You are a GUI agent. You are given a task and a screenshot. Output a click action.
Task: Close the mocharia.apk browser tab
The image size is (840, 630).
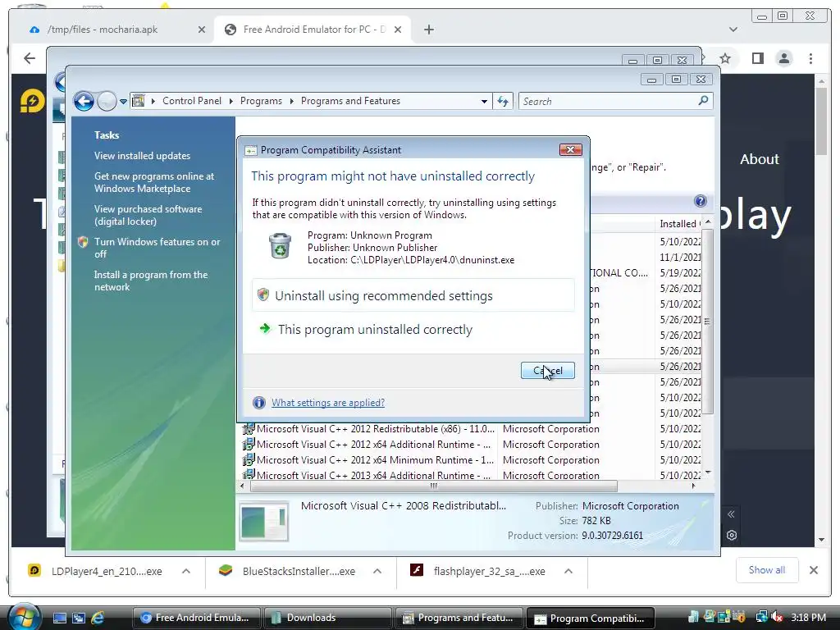202,30
